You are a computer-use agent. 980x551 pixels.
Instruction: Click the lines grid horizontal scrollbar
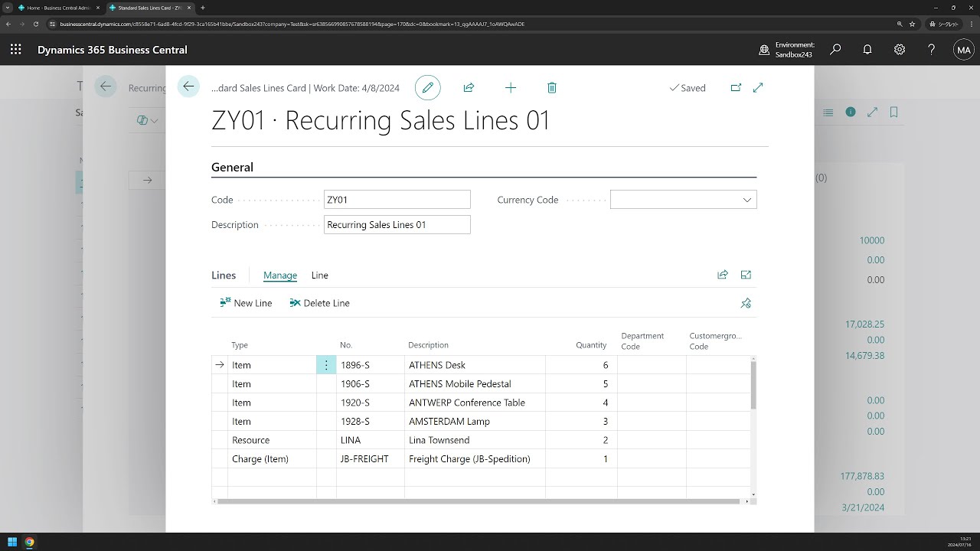(x=479, y=501)
